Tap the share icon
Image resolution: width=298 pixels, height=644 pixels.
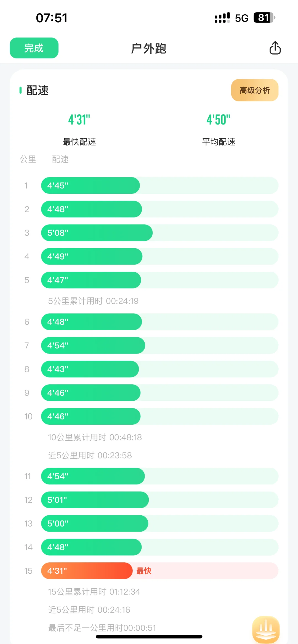pos(275,48)
